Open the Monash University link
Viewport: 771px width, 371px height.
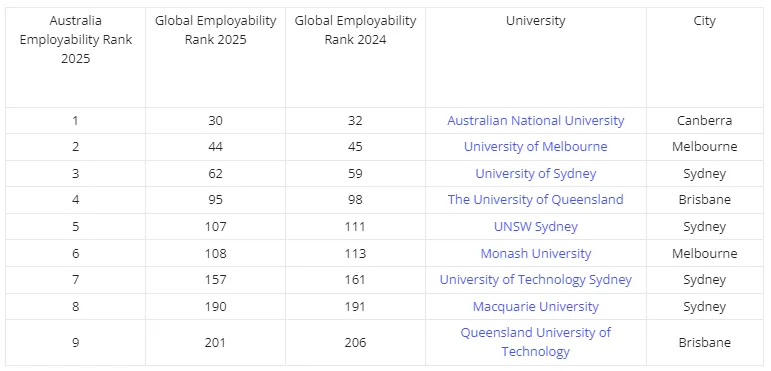coord(535,254)
